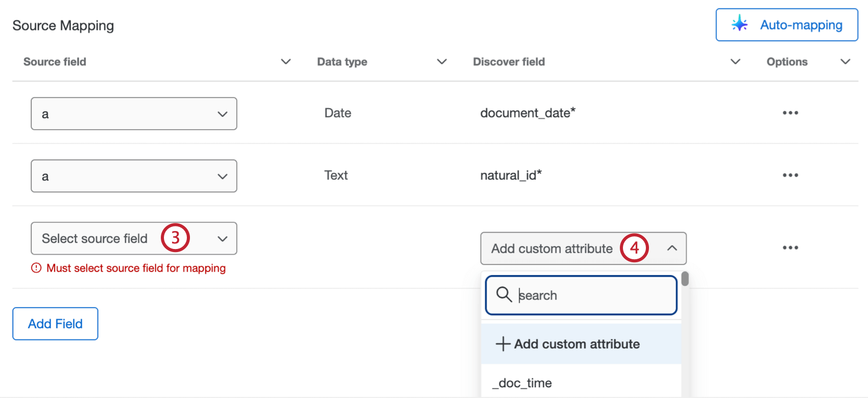The height and width of the screenshot is (398, 868).
Task: Click the red error warning icon
Action: [36, 268]
